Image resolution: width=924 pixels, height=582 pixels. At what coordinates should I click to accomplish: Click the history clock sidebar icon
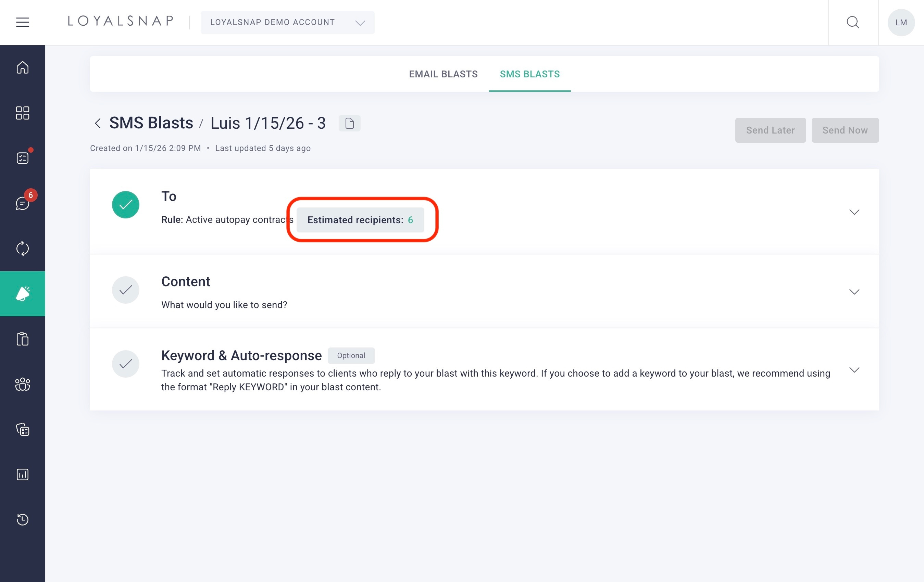click(22, 519)
